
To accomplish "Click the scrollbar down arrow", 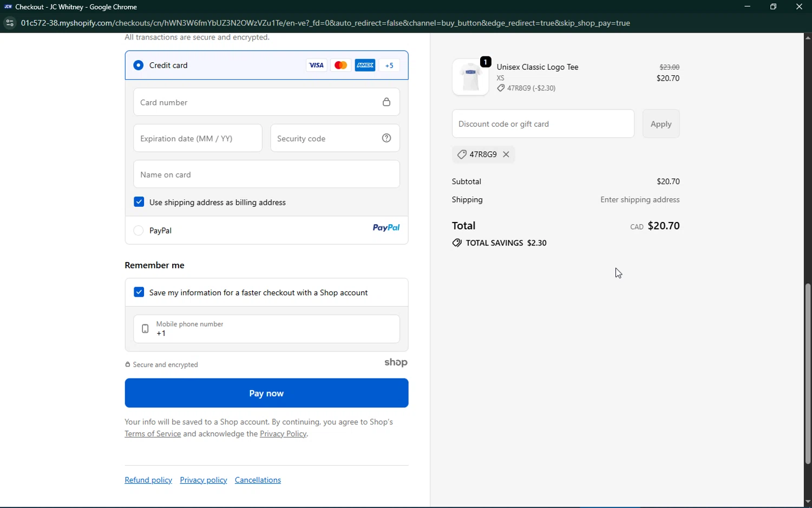I will 808,502.
